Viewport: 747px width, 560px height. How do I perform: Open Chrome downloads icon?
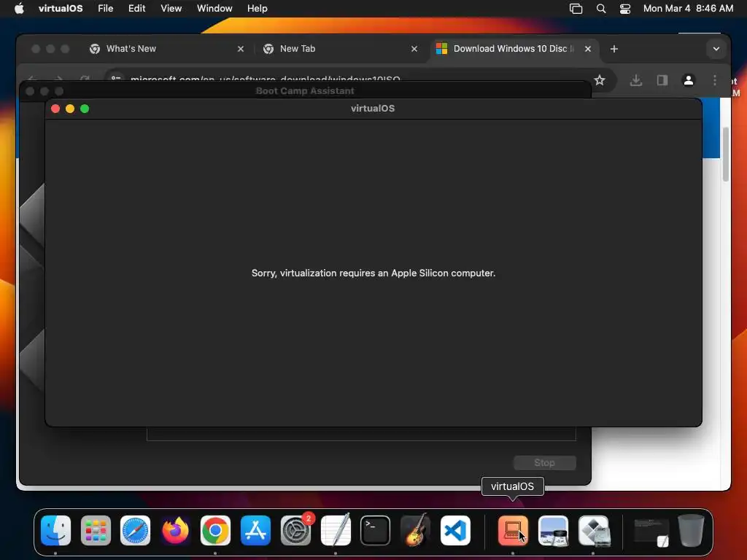[635, 80]
